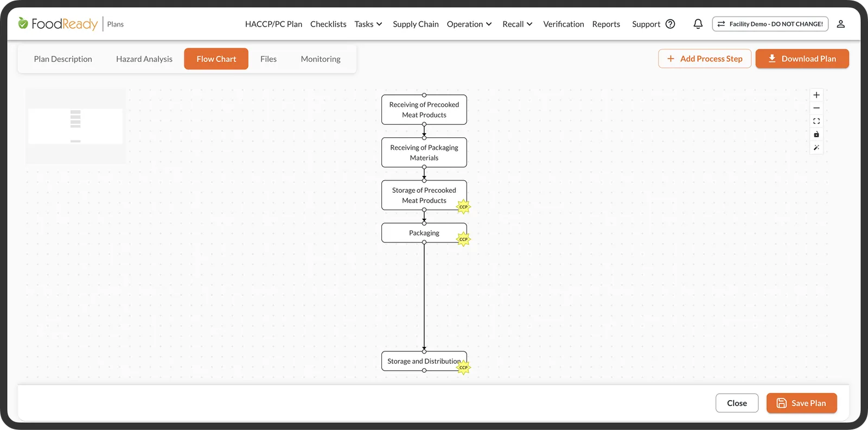Click the CCP badge on Storage and Distribution
868x430 pixels.
(463, 368)
